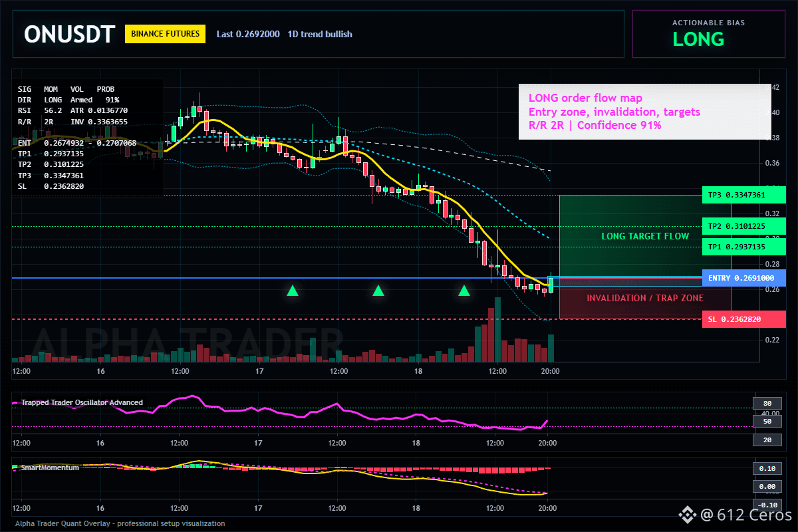Click the oscillator 50 level tag
This screenshot has height=532, width=798.
coord(767,422)
